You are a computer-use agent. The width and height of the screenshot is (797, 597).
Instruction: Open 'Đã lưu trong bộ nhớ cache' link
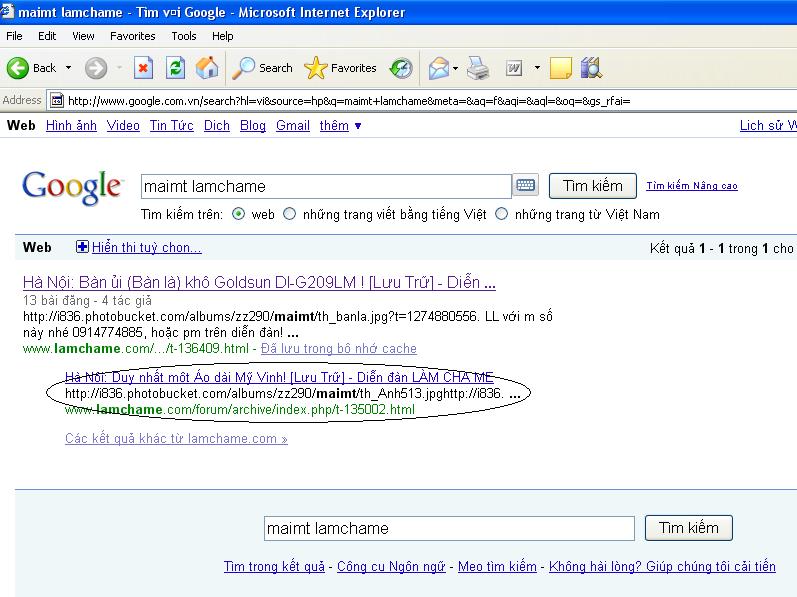(339, 349)
